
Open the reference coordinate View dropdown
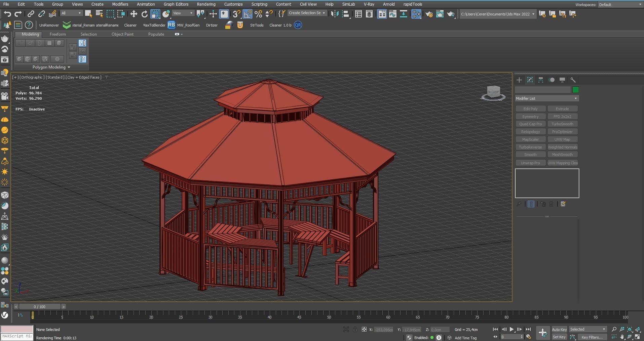point(183,13)
